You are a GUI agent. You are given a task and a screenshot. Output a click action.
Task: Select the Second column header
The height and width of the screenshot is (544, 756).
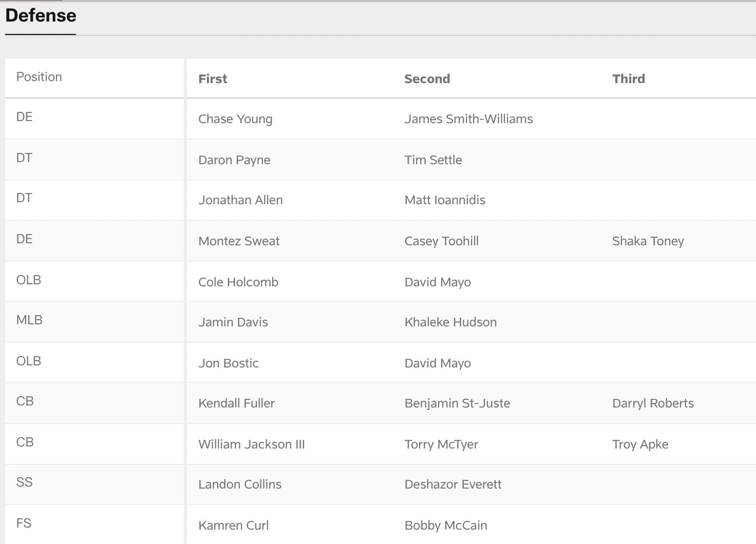(427, 79)
